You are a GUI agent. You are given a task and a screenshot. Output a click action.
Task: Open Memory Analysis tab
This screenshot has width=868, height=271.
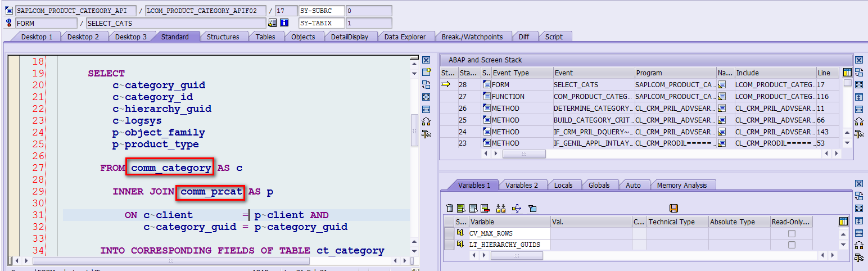click(681, 185)
